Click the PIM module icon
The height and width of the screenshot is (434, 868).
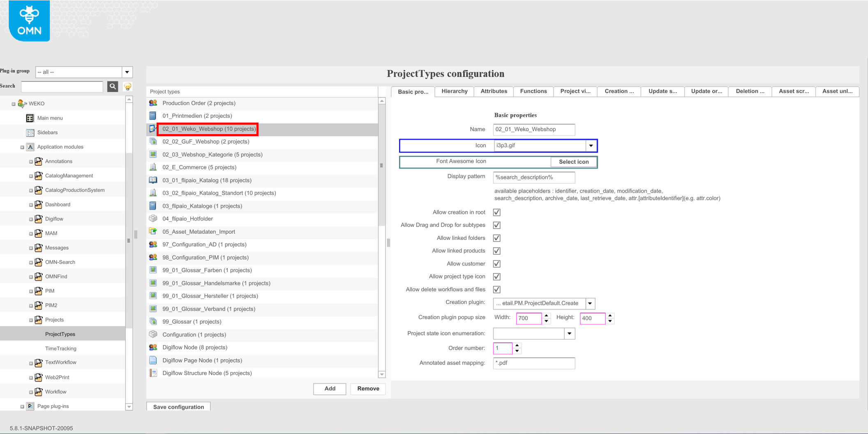38,290
